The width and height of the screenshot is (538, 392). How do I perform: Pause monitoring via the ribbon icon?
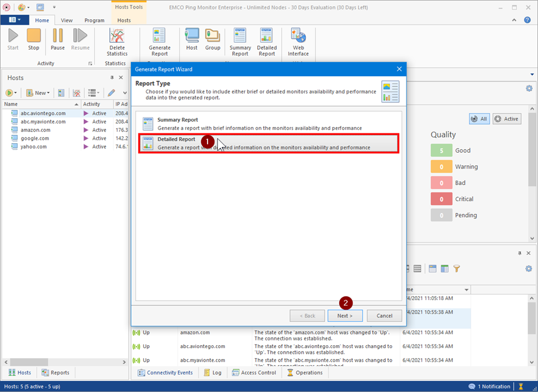click(58, 39)
